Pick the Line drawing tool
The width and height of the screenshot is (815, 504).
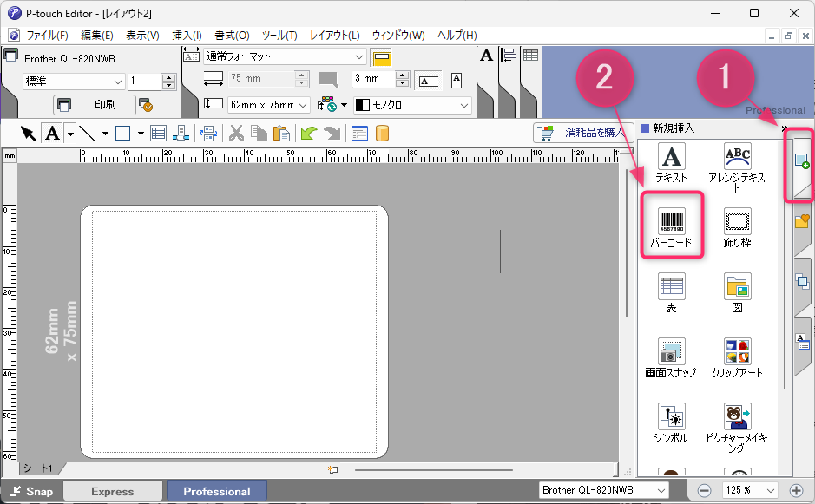87,134
